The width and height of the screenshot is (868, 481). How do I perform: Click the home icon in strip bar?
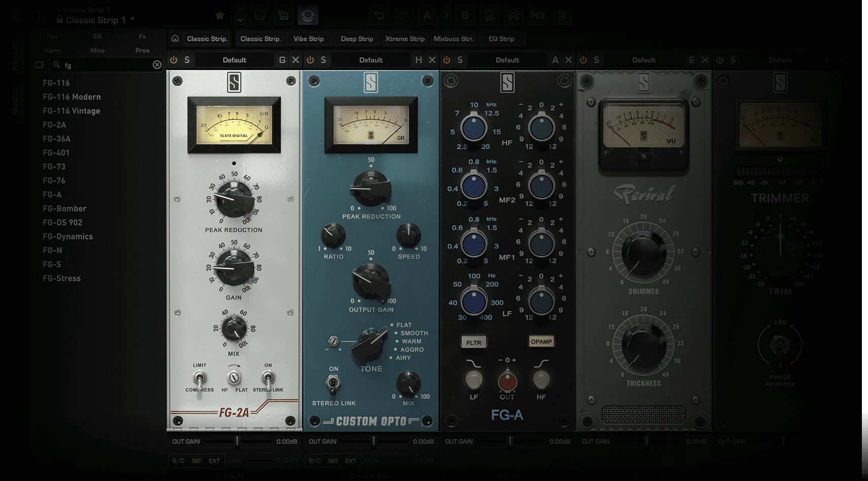(175, 39)
